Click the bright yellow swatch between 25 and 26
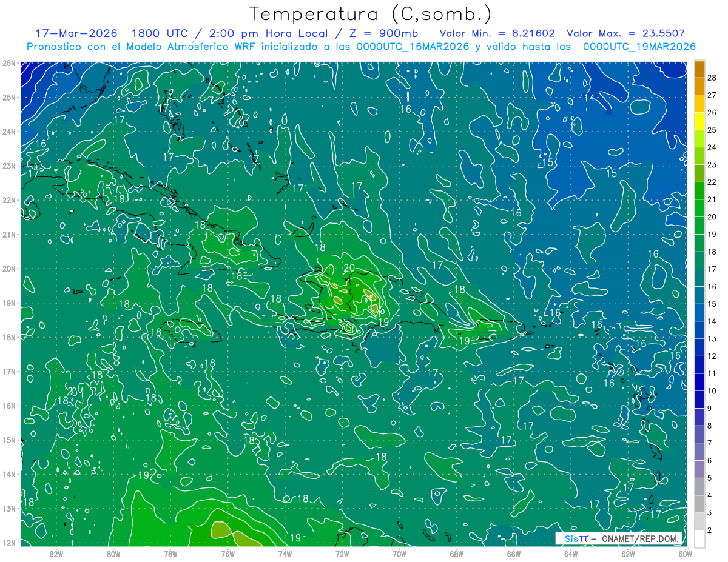This screenshot has width=728, height=562. [699, 122]
